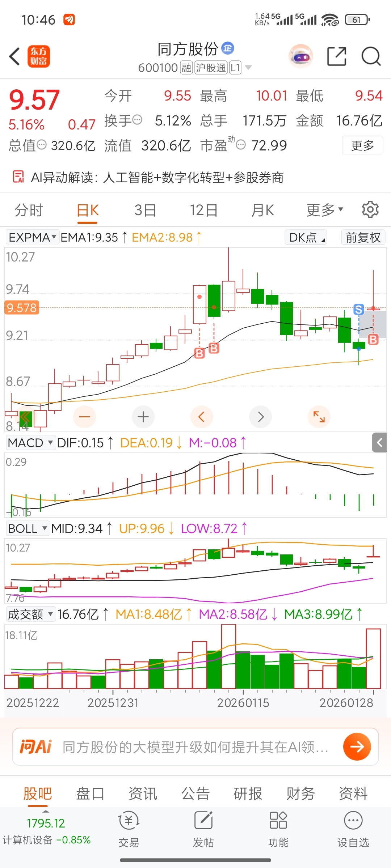
Task: Collapse side panel gray arrow tab
Action: click(x=379, y=442)
